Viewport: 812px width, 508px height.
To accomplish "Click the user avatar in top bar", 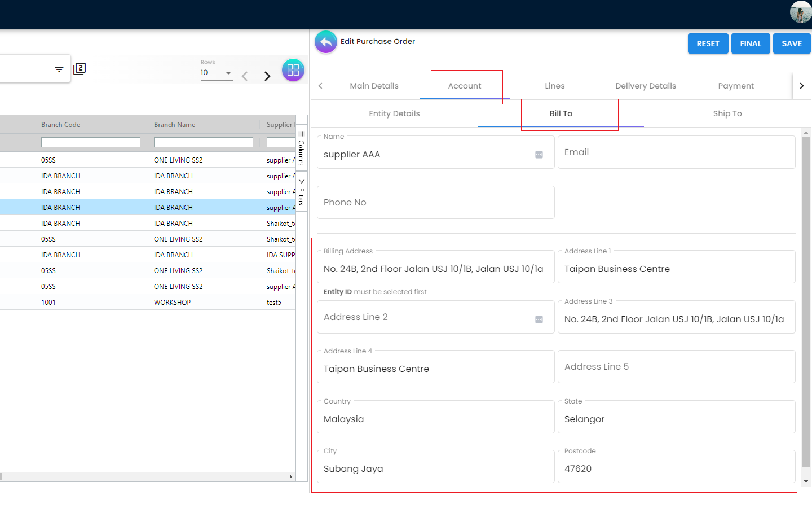I will (x=800, y=12).
